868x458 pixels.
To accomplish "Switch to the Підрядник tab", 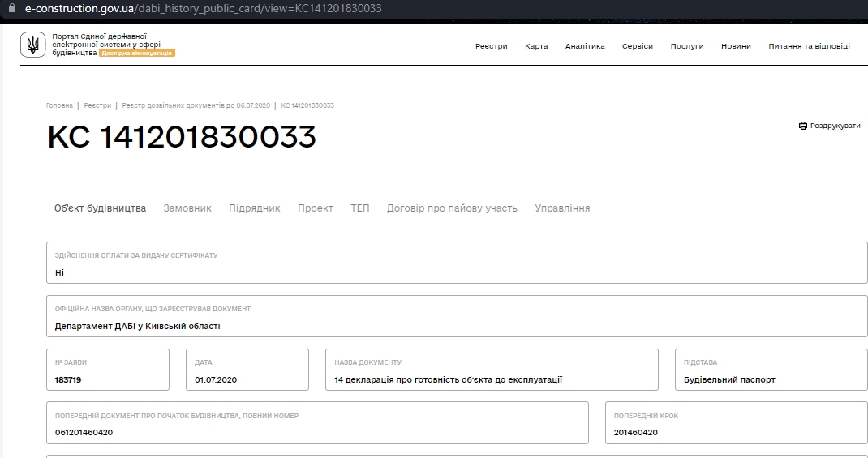I will click(x=254, y=208).
